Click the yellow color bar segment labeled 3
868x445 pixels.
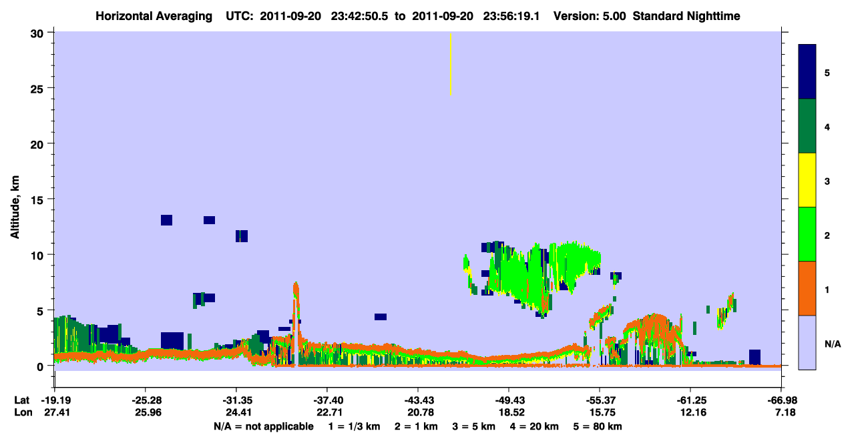pos(807,180)
